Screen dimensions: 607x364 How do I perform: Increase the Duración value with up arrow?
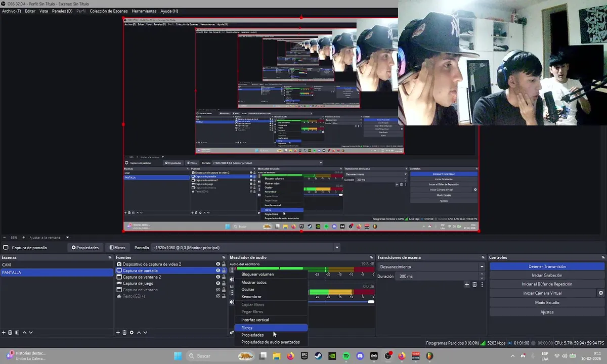coord(482,275)
